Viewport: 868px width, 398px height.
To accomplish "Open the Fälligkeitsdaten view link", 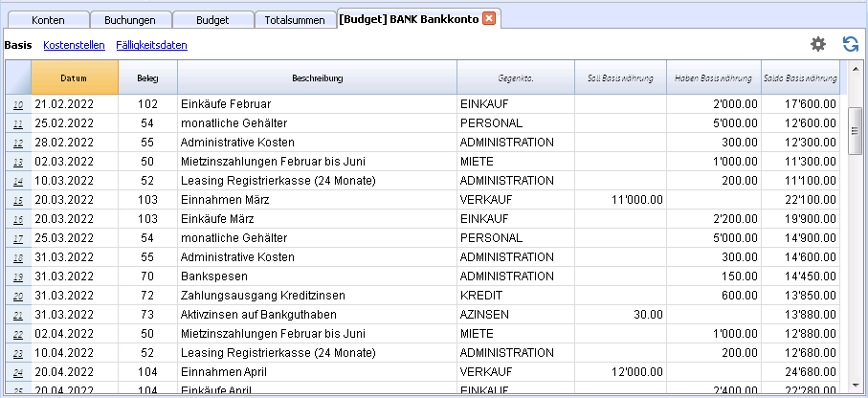I will click(x=151, y=45).
